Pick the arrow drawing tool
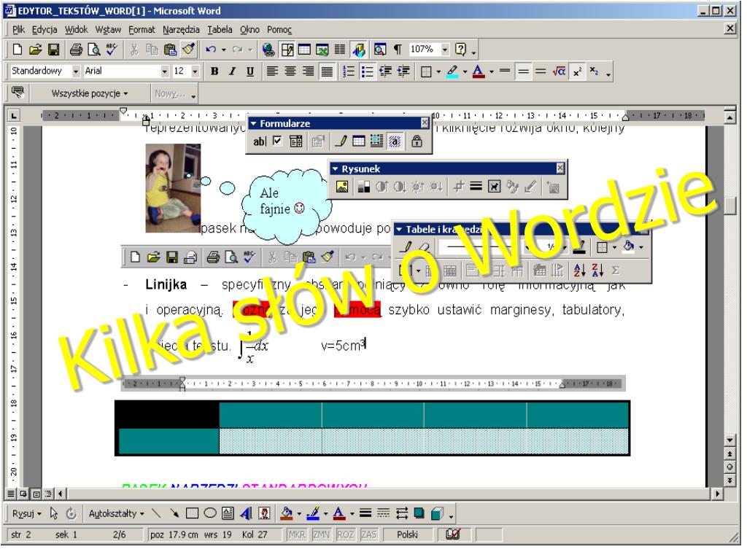The height and width of the screenshot is (560, 747). [x=174, y=513]
